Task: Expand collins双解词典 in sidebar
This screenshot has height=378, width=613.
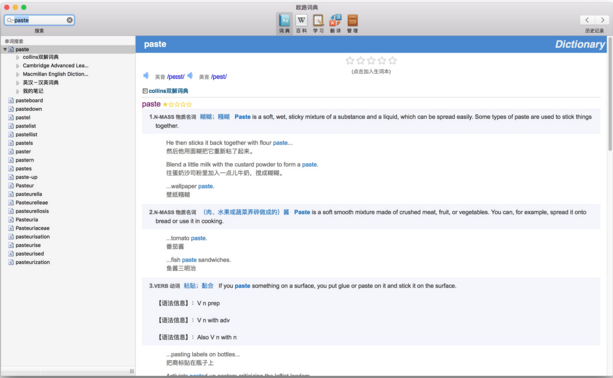Action: point(18,57)
